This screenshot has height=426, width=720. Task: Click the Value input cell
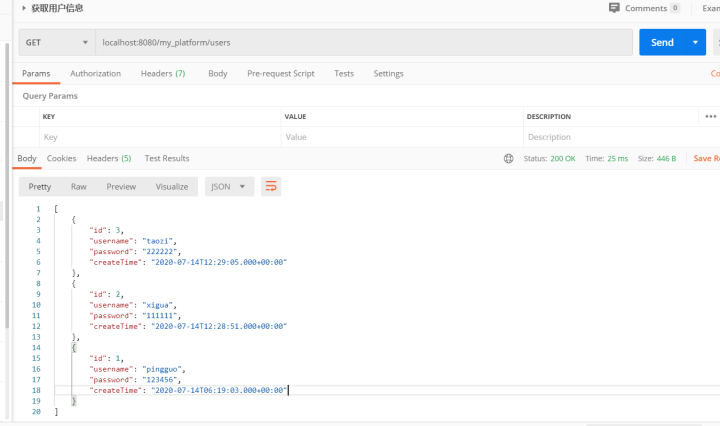402,137
